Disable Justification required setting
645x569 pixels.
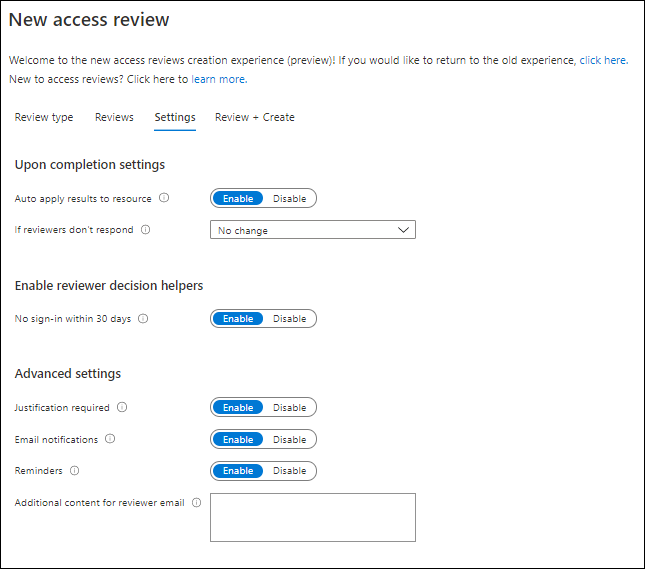click(x=290, y=408)
